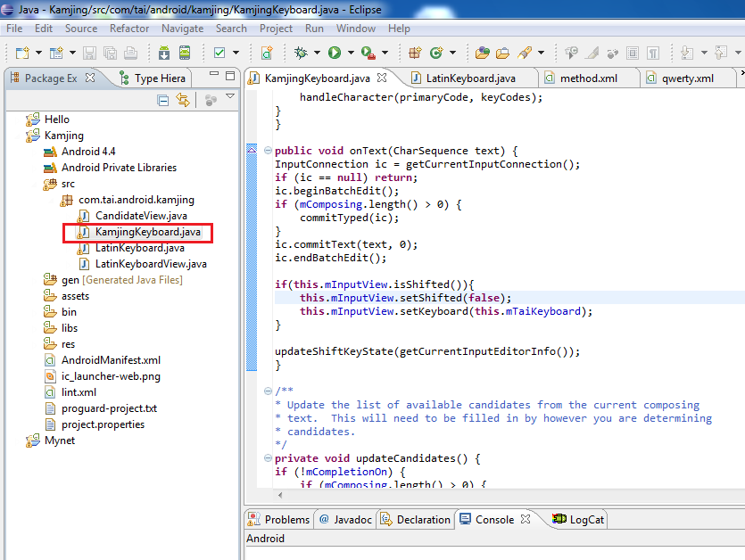Close the Console view tab
This screenshot has height=560, width=745.
coord(526,519)
